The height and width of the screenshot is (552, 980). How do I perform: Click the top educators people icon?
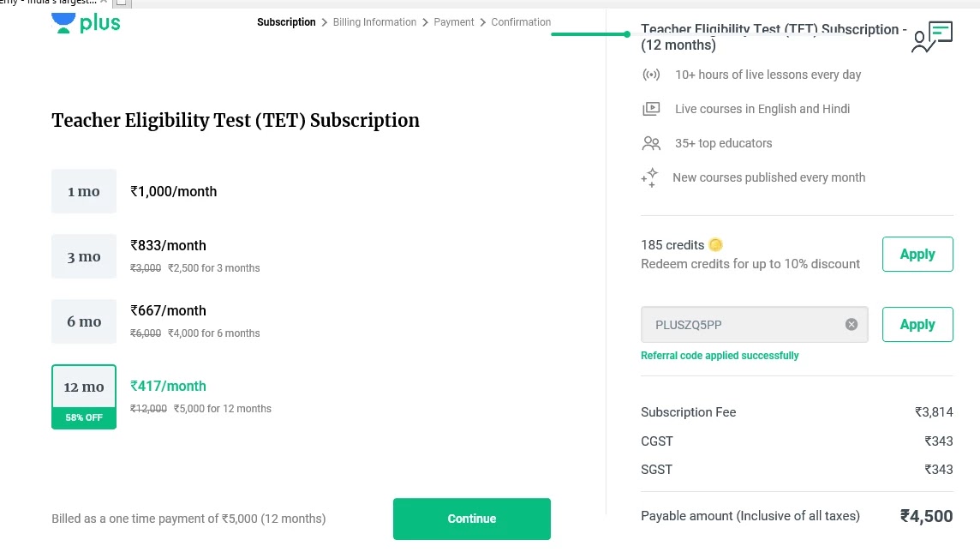(x=651, y=143)
